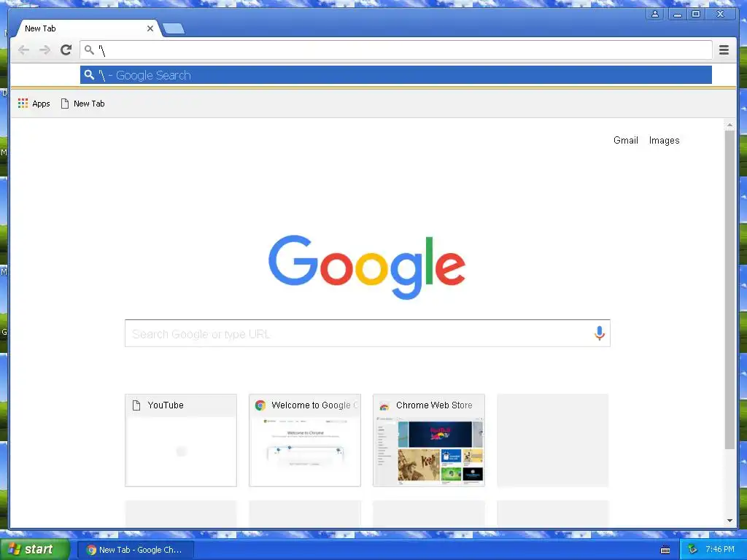Screen dimensions: 747x560
Task: Select the Google Chrome taskbar button
Action: (x=136, y=550)
